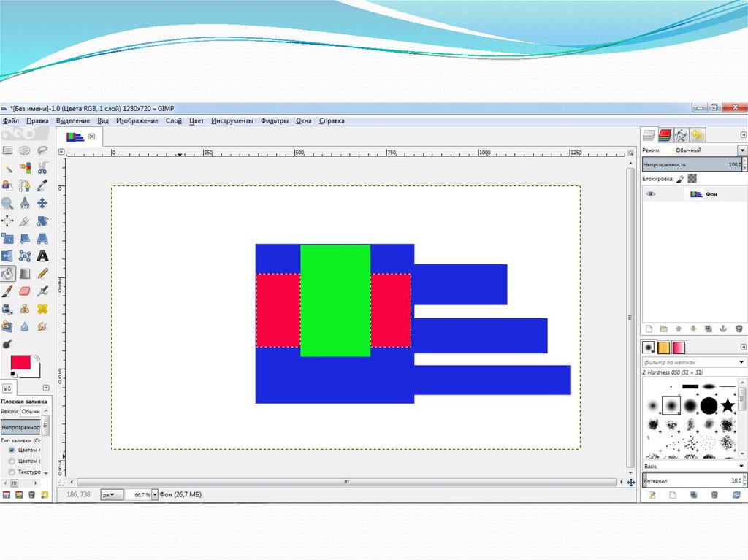Open the tool options panel configuration arrow
Viewport: 748px width, 560px height.
[46, 388]
